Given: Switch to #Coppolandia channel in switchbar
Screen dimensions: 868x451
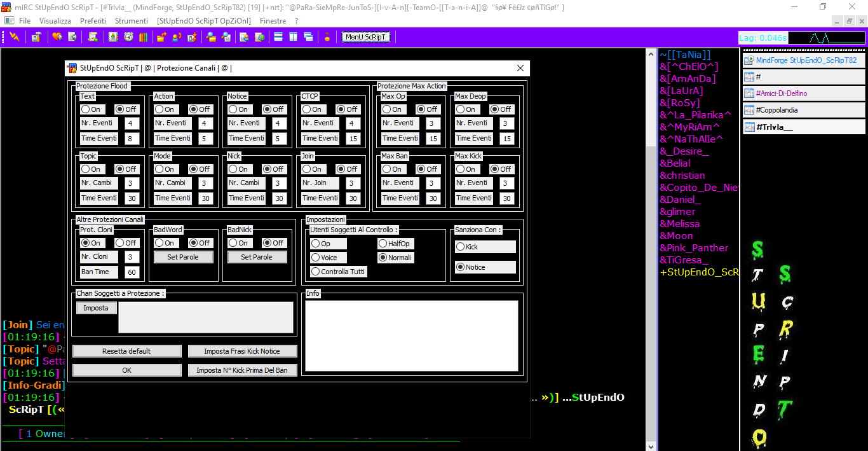Looking at the screenshot, I should click(x=804, y=110).
